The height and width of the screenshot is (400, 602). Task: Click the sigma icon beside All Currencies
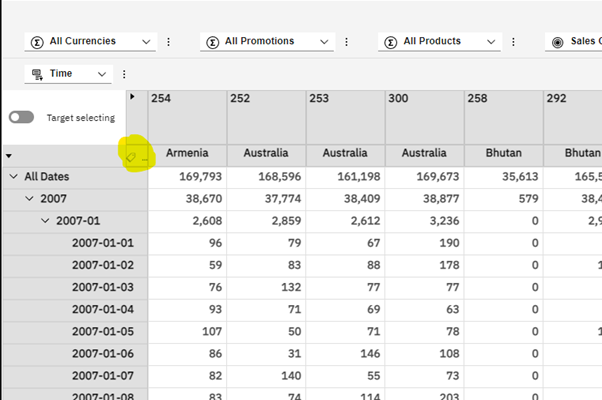[x=37, y=42]
